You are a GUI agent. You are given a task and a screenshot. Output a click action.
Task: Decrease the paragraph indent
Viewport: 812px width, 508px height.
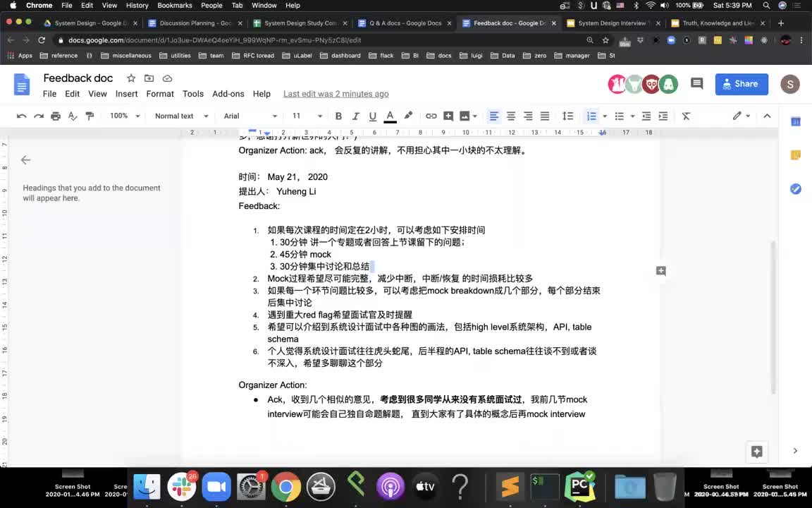[x=646, y=116]
